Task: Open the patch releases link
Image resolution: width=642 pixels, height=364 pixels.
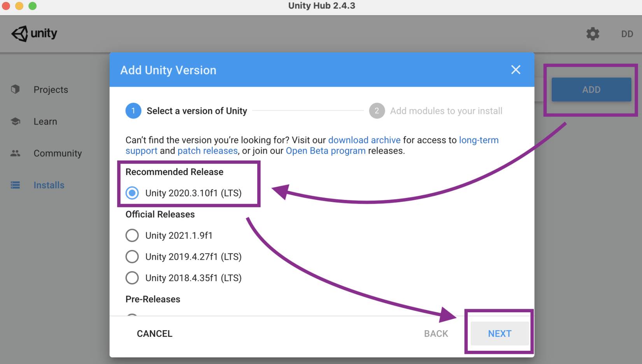Action: coord(207,150)
